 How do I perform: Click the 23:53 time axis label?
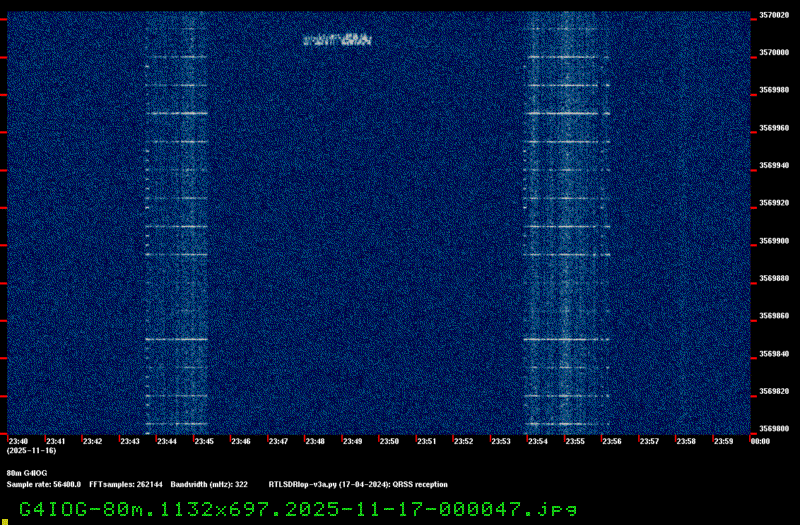pos(501,441)
